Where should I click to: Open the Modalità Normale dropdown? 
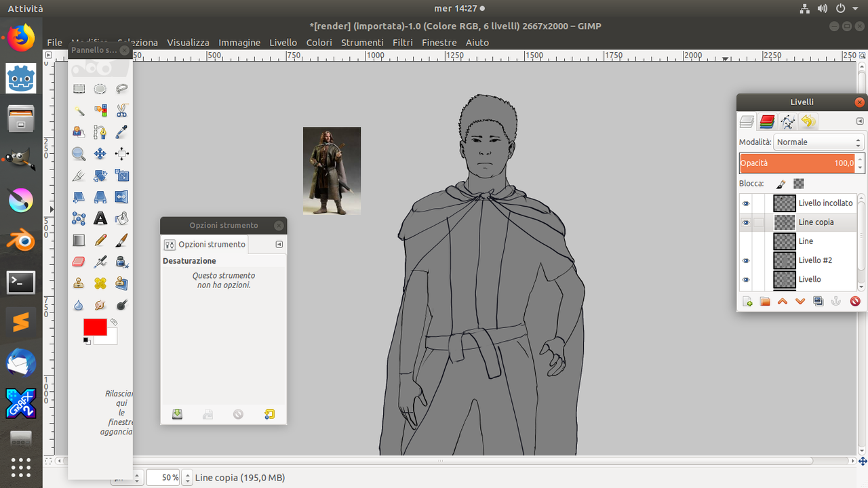(x=818, y=142)
